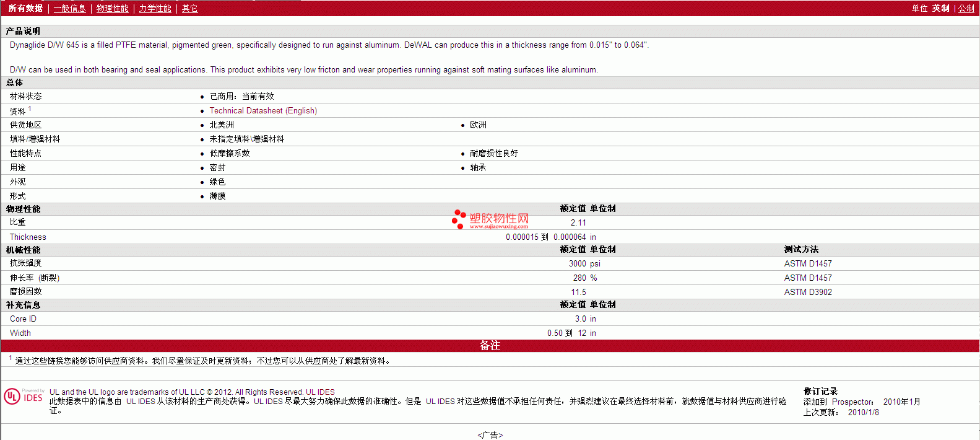Click ASTM D3902 test method
This screenshot has height=440, width=980.
pyautogui.click(x=808, y=292)
